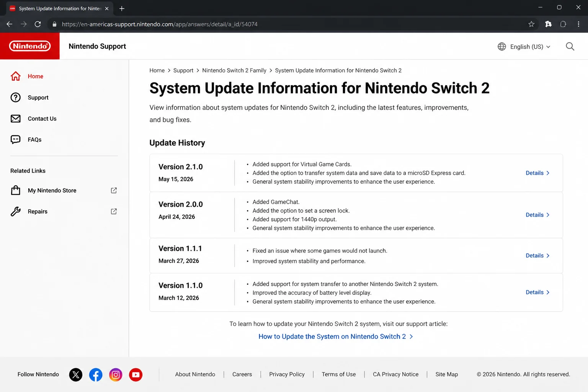The width and height of the screenshot is (588, 392).
Task: Click 'Added support for 1440p output.' text
Action: (294, 219)
